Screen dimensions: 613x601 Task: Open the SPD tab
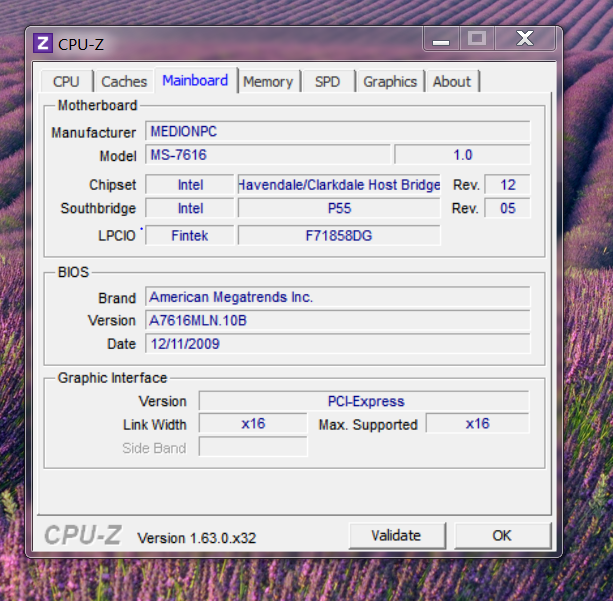(x=327, y=81)
